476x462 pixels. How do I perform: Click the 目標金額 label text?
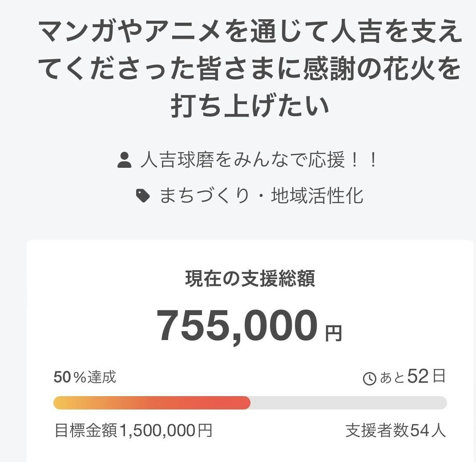pos(86,431)
